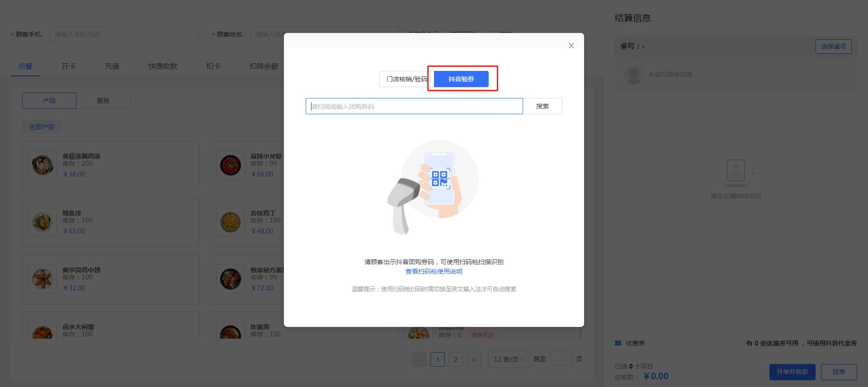Screen dimensions: 868x387
Task: Click the ¥72.00 price
Action: (262, 288)
